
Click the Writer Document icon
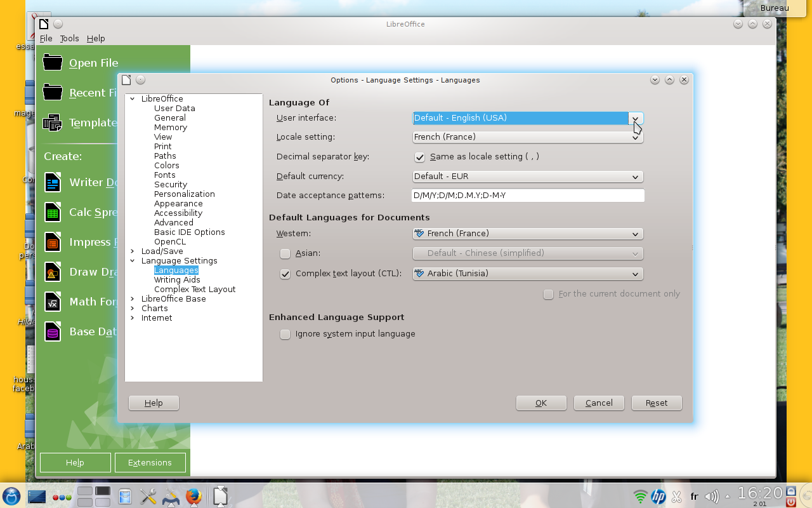(x=53, y=182)
